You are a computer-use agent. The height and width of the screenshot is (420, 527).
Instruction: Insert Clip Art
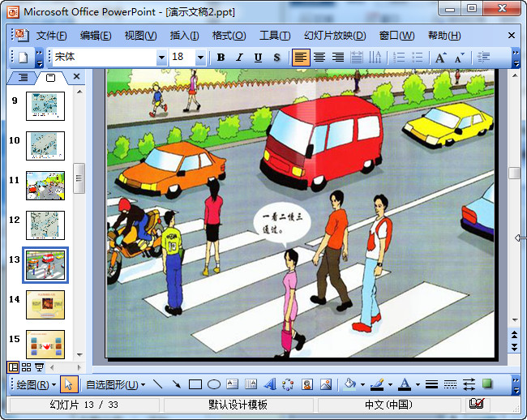(306, 384)
